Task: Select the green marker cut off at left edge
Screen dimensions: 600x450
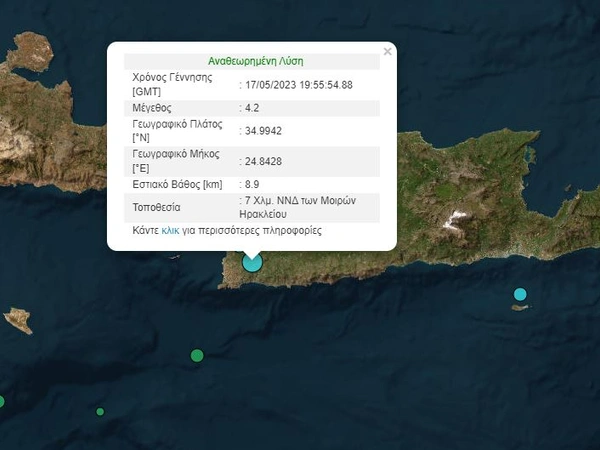Action: [2, 401]
